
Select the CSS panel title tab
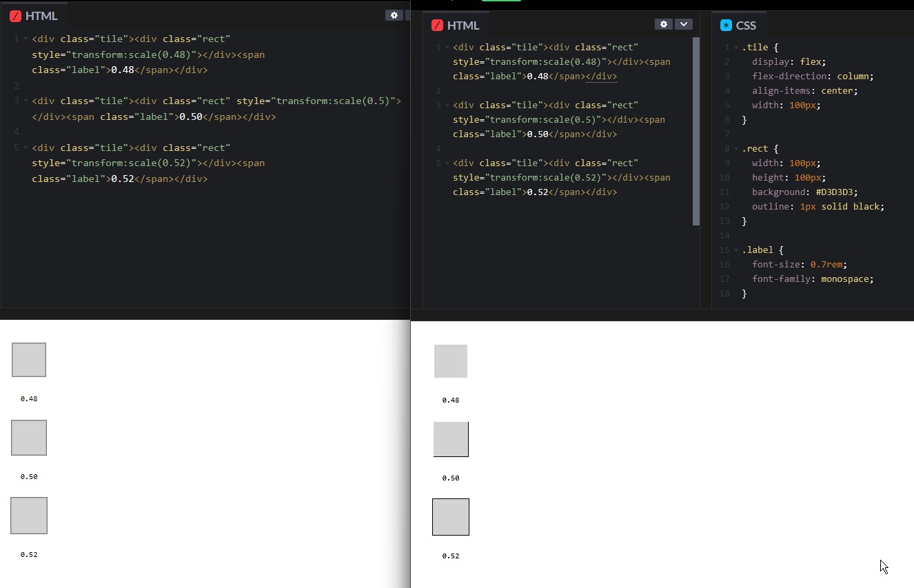point(738,26)
